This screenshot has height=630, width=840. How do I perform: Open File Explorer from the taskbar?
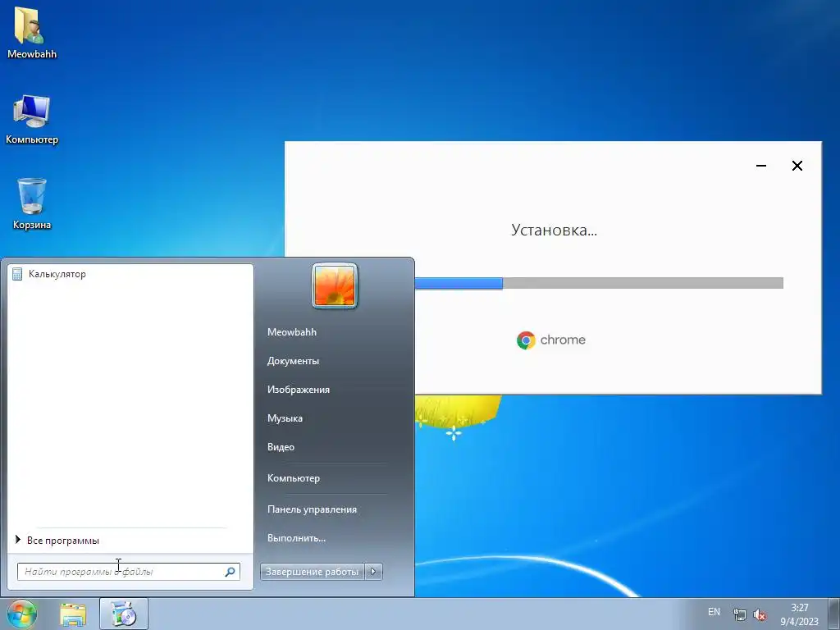(73, 614)
